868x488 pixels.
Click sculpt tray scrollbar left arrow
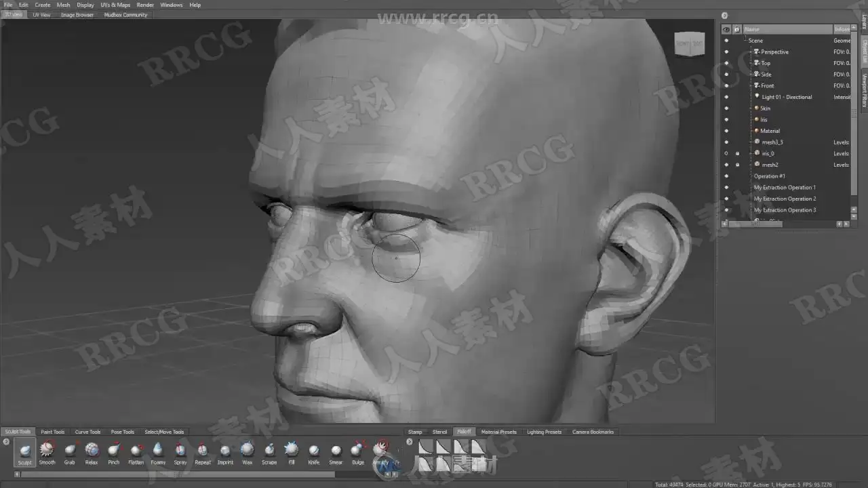click(x=18, y=474)
